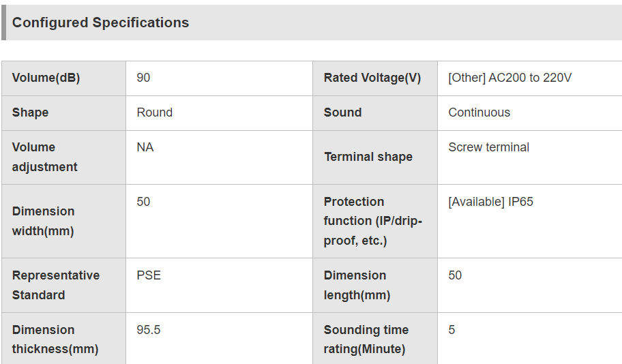Select the Sounding time rating(Minute) label
Screen dimensions: 622x364
coord(366,339)
